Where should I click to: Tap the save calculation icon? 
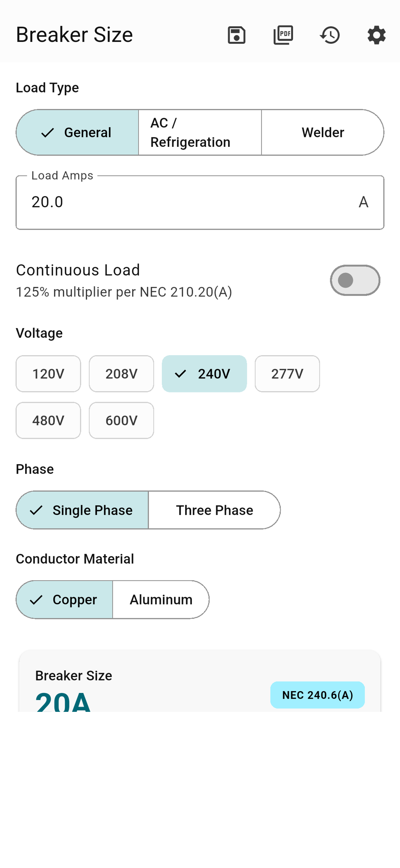point(237,35)
